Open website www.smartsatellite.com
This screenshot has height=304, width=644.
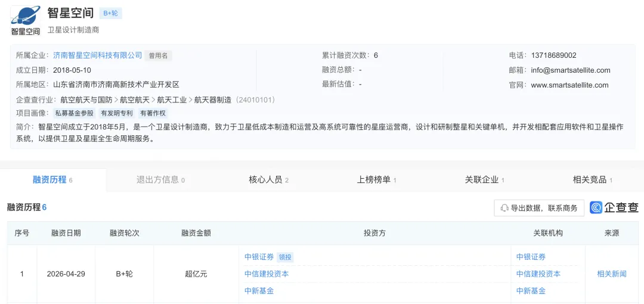point(569,85)
